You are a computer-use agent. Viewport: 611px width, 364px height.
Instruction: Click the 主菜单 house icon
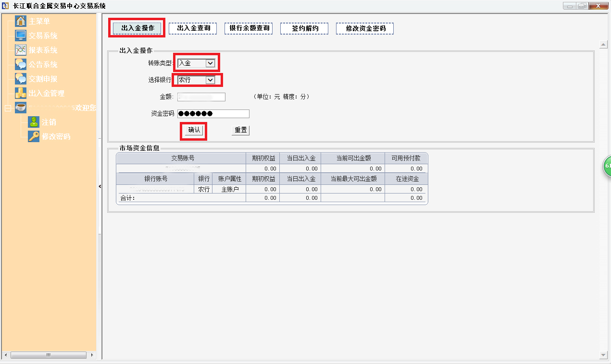pos(21,22)
